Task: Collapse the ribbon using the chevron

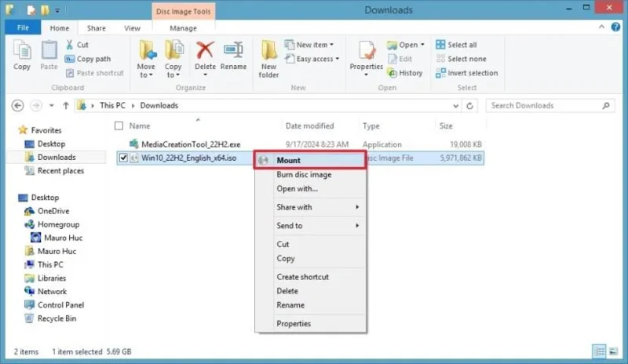Action: 601,27
